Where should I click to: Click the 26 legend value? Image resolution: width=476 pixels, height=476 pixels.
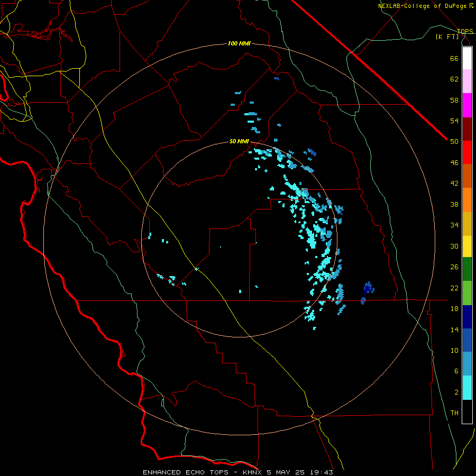[454, 267]
